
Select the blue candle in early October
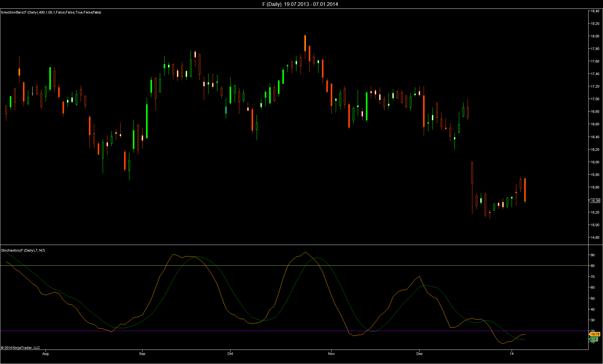pos(226,110)
